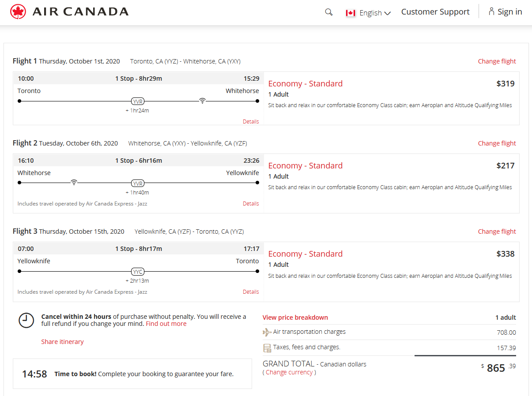Viewport: 532px width, 396px height.
Task: Click the grand total amount 865.39
Action: (498, 368)
